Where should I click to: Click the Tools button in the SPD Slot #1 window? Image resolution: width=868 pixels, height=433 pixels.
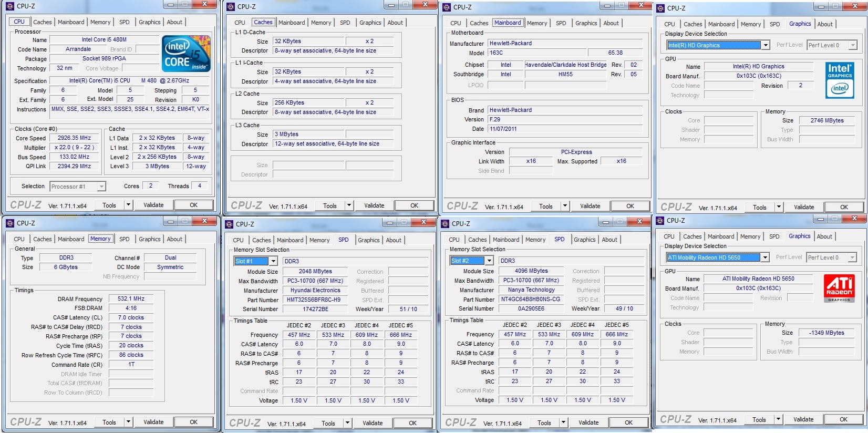328,423
